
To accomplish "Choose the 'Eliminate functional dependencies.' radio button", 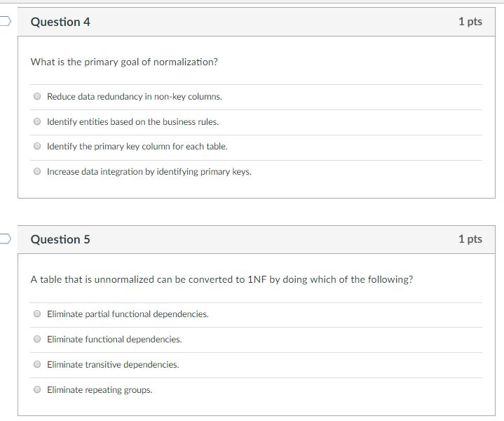I will pyautogui.click(x=37, y=340).
